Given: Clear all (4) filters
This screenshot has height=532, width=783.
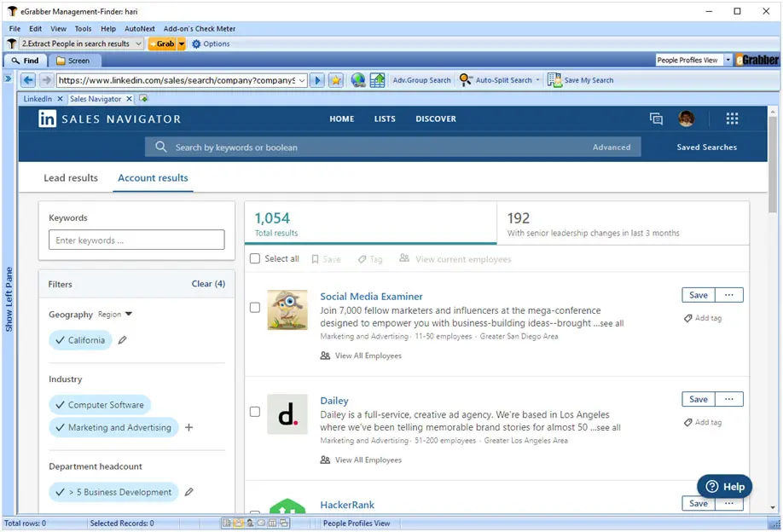Looking at the screenshot, I should 208,283.
